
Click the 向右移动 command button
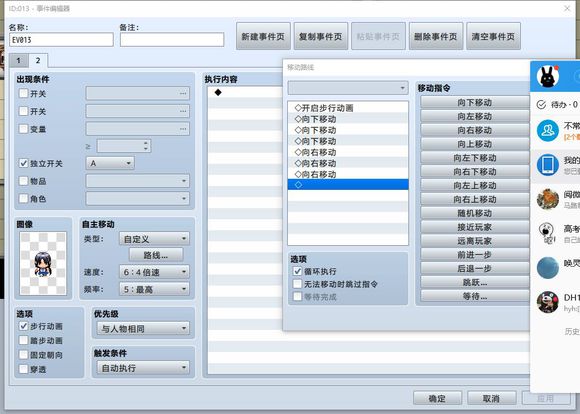click(475, 130)
